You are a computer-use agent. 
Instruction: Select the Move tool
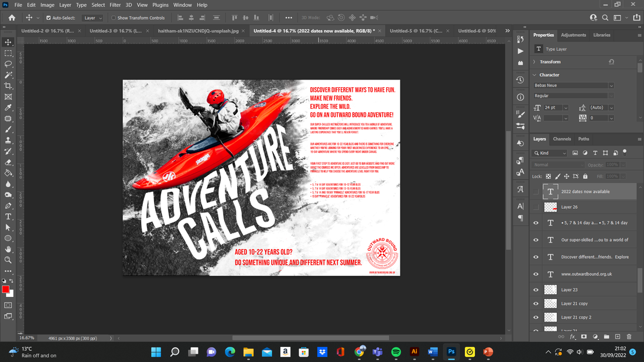(8, 42)
